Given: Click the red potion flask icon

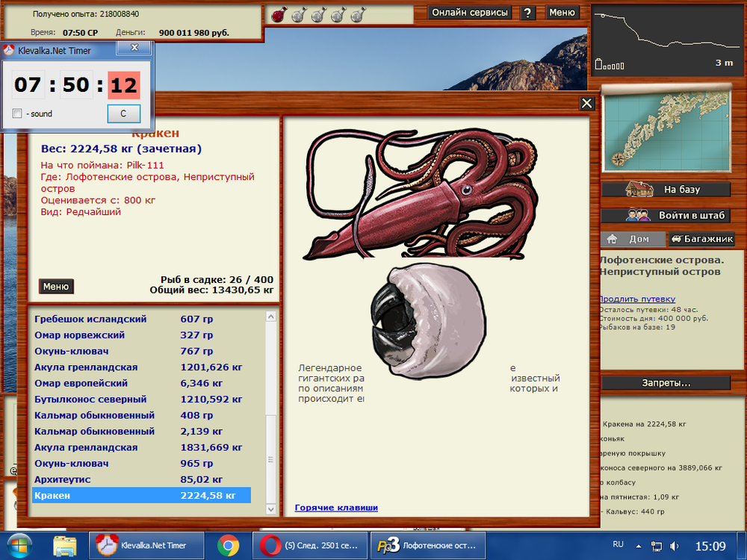Looking at the screenshot, I should tap(278, 13).
